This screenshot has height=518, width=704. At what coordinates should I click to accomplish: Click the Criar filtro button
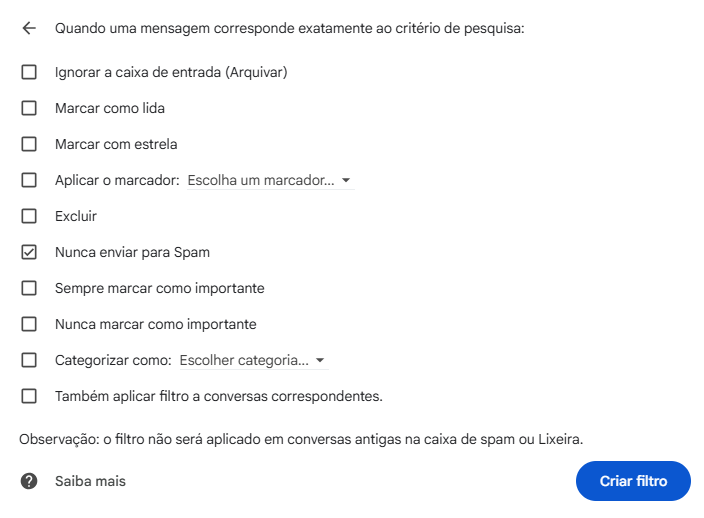click(633, 481)
